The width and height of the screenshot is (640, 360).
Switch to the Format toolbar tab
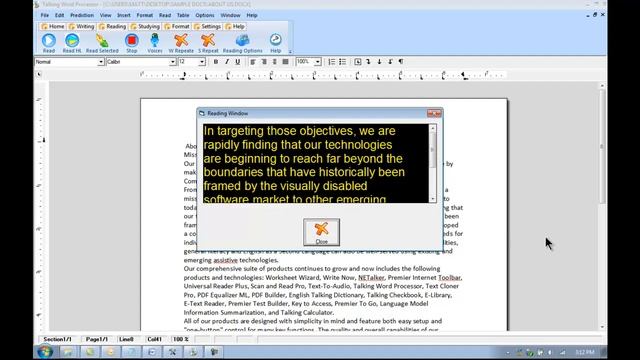click(177, 26)
